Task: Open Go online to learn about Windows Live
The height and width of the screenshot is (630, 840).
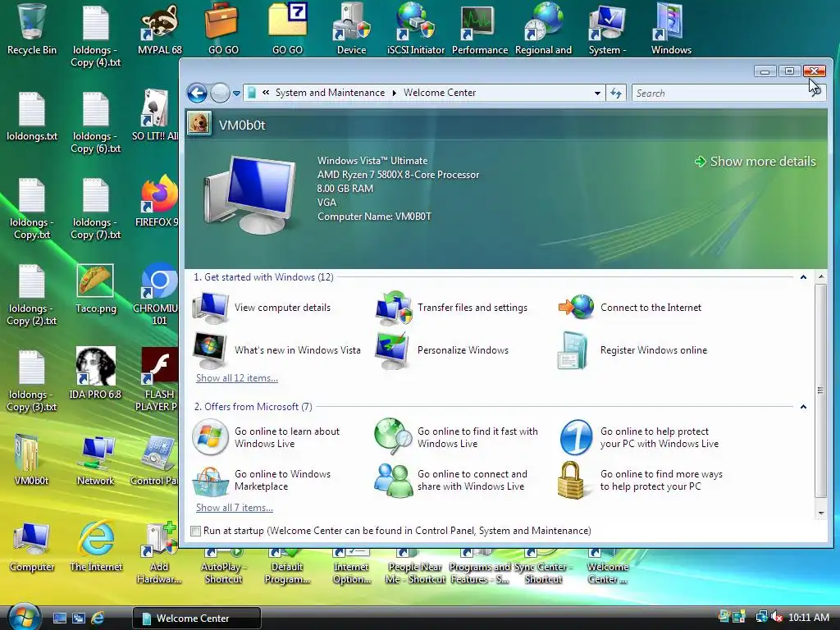Action: tap(267, 437)
